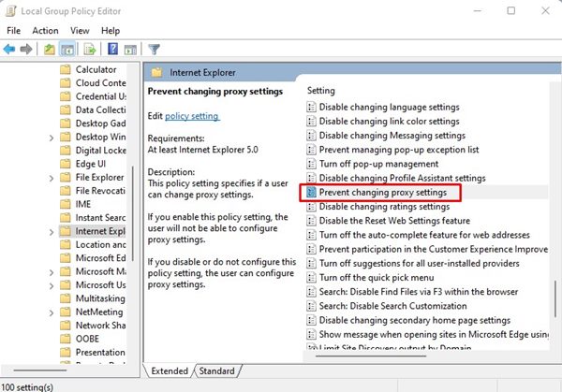Select Location anc folder in tree
The image size is (562, 392).
[93, 244]
